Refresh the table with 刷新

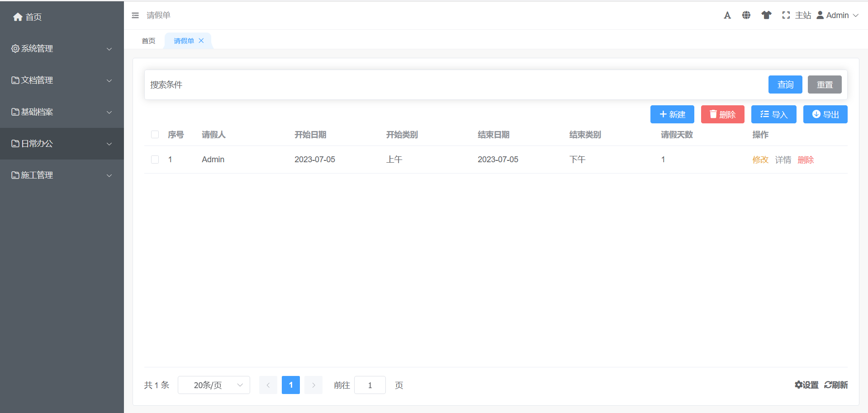(x=836, y=385)
